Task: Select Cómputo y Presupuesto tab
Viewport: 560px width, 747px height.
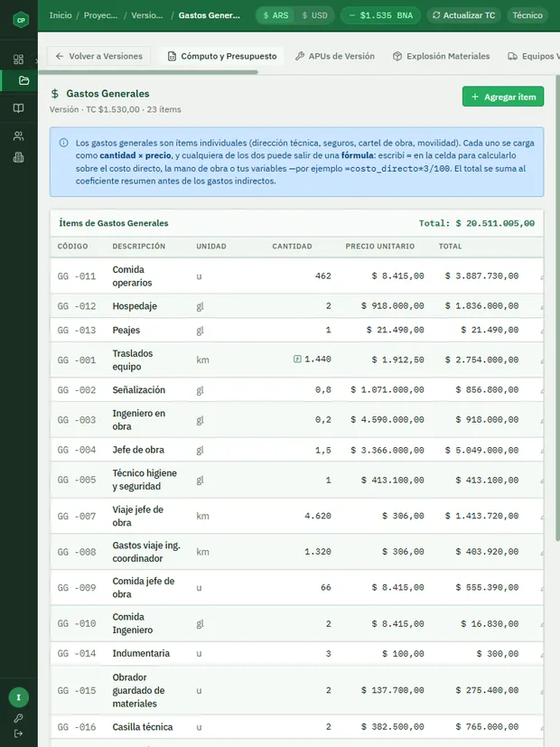Action: click(222, 56)
